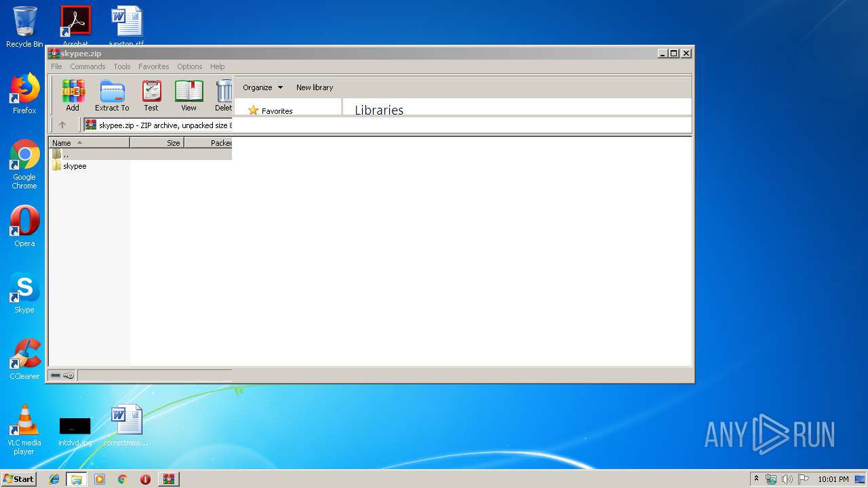
Task: Minimize the skypee.zip WinRAR window
Action: pos(663,54)
